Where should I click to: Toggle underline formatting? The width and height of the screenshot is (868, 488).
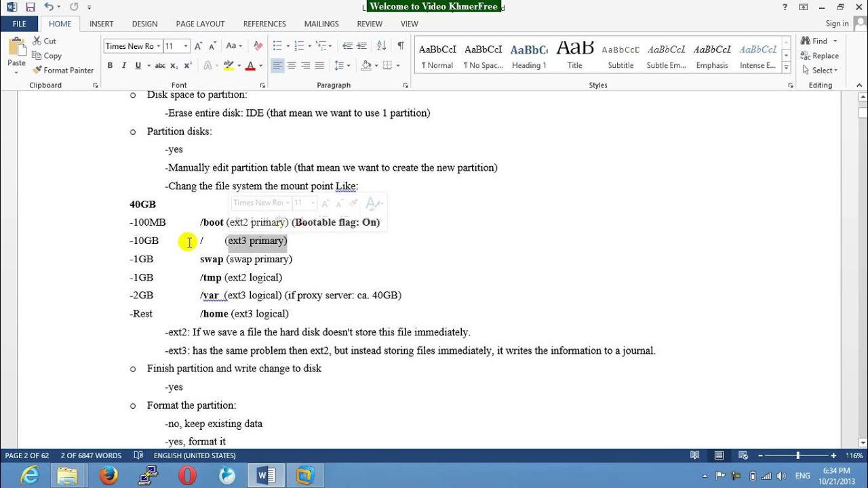[x=138, y=66]
